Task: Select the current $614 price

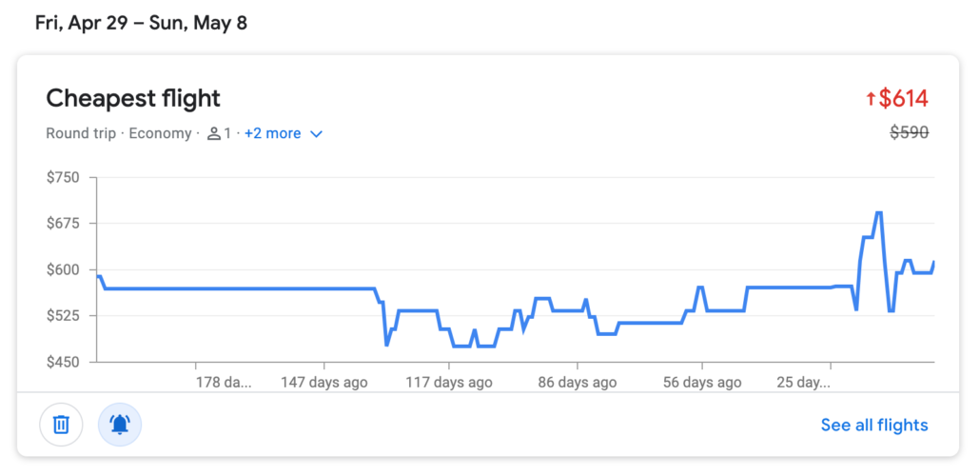Action: point(903,98)
